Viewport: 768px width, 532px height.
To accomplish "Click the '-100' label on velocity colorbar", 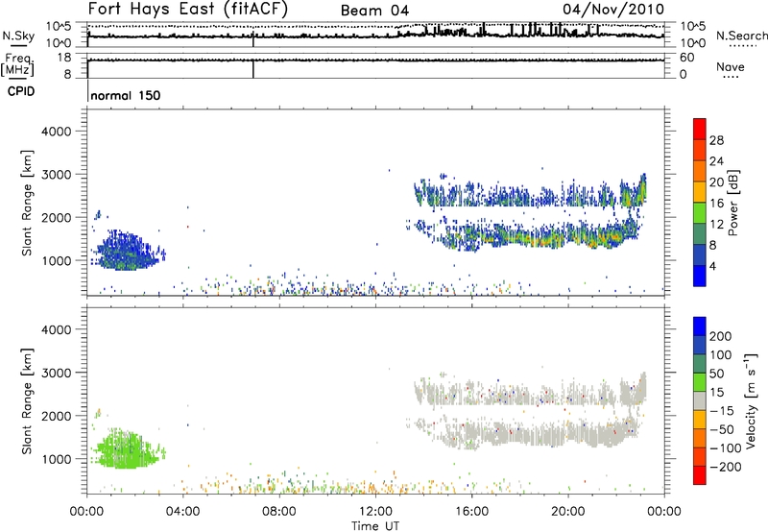I will pos(726,448).
